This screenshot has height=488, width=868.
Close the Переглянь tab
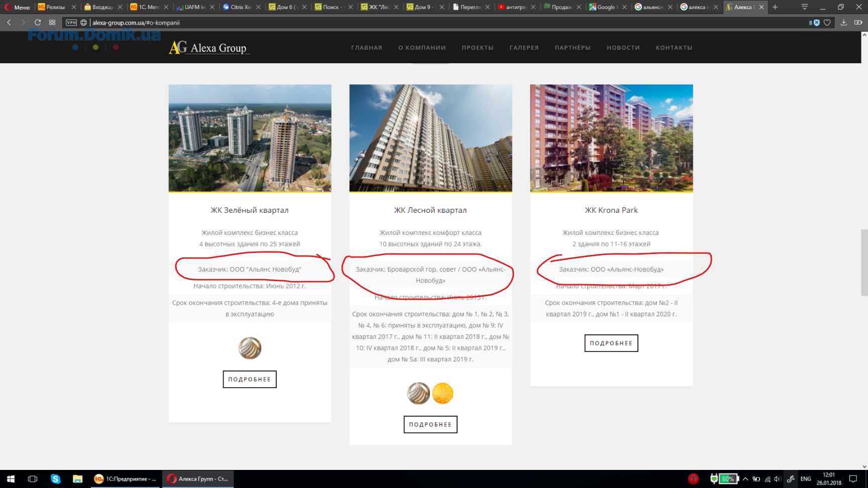487,7
